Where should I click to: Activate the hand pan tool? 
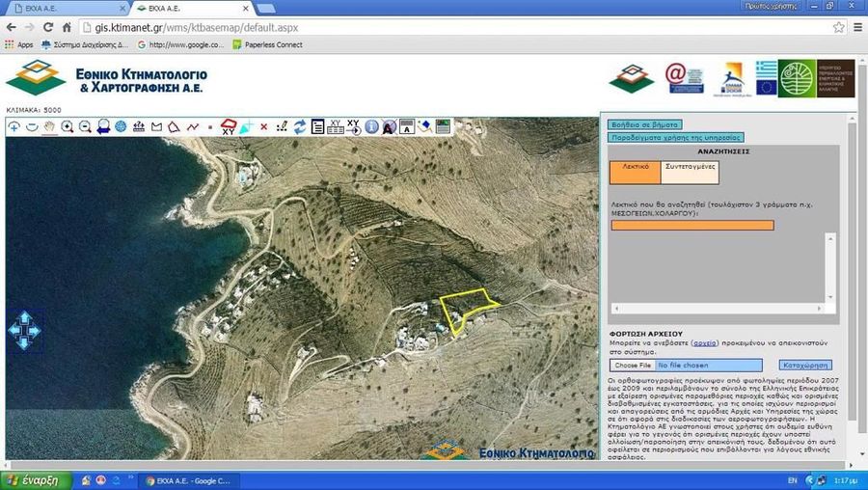[x=49, y=126]
